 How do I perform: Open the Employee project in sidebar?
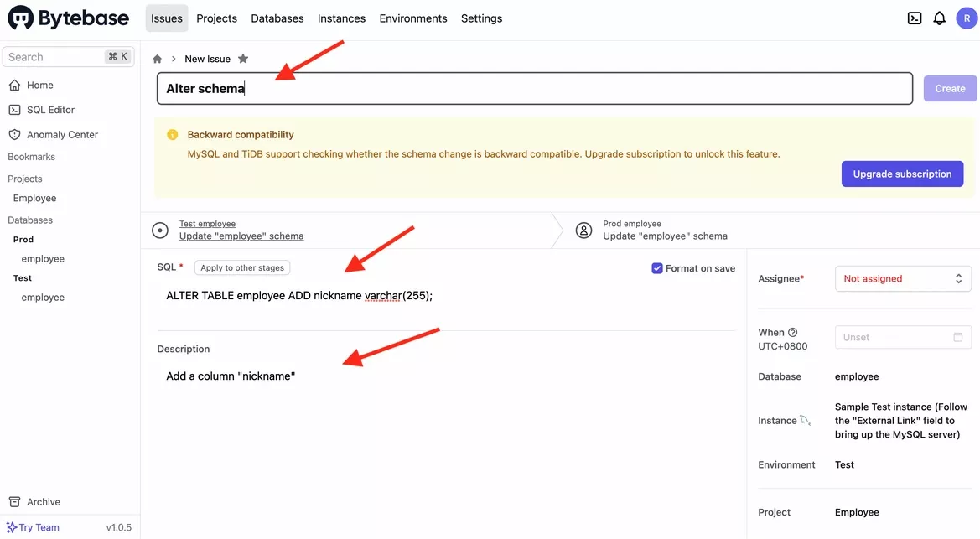pos(34,198)
